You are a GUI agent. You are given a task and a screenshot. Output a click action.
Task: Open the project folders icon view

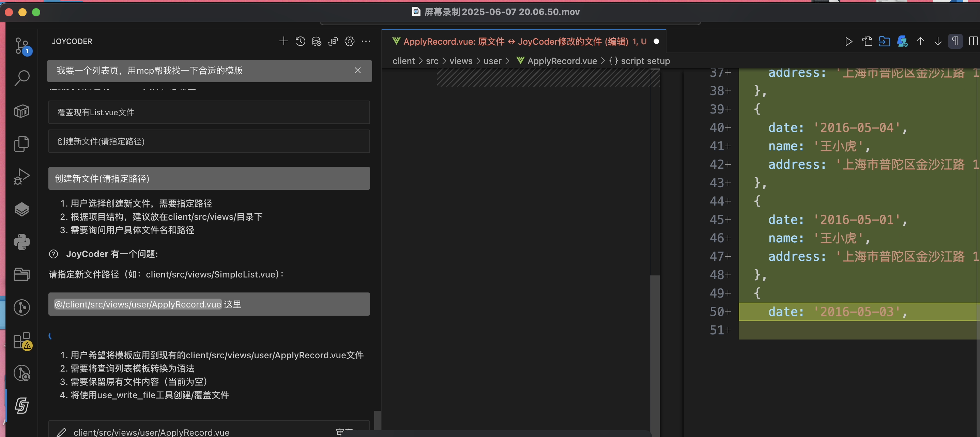(x=22, y=274)
